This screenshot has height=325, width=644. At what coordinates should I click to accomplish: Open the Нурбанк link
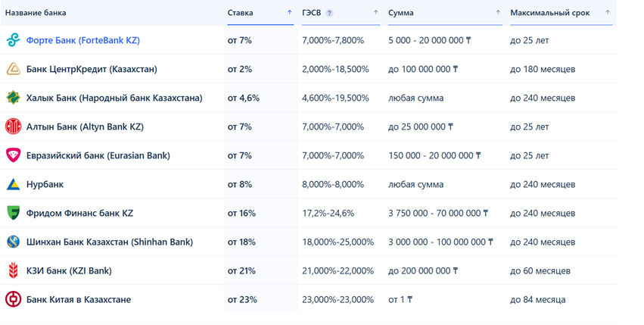click(45, 184)
